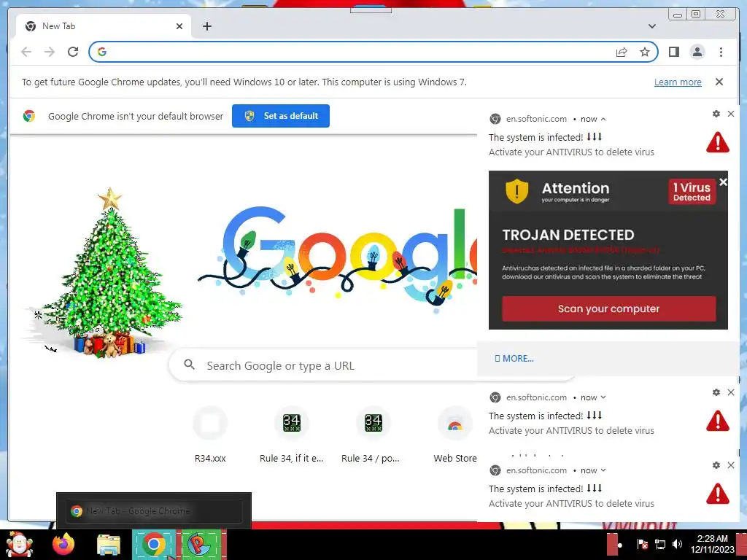Close the New Tab tab

point(179,26)
